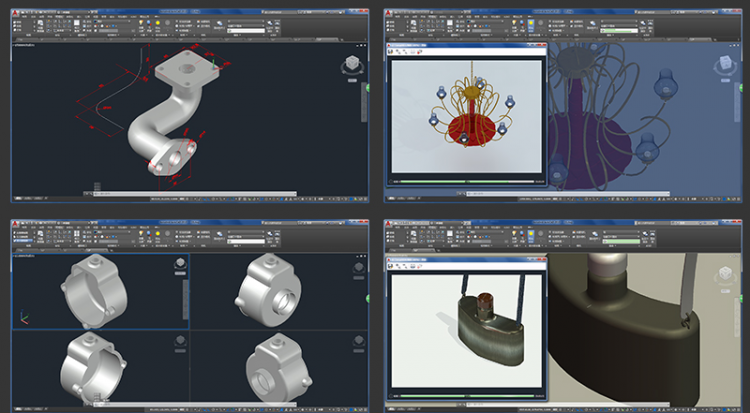Click the light bulb icon in chandelier window ribbon

pos(514,22)
